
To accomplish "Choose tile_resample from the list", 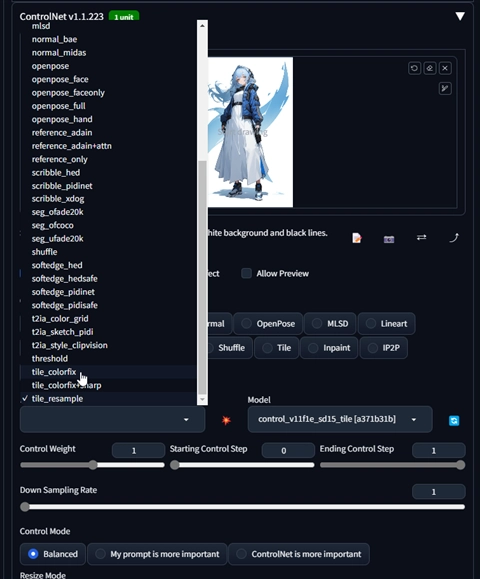I will pyautogui.click(x=109, y=398).
